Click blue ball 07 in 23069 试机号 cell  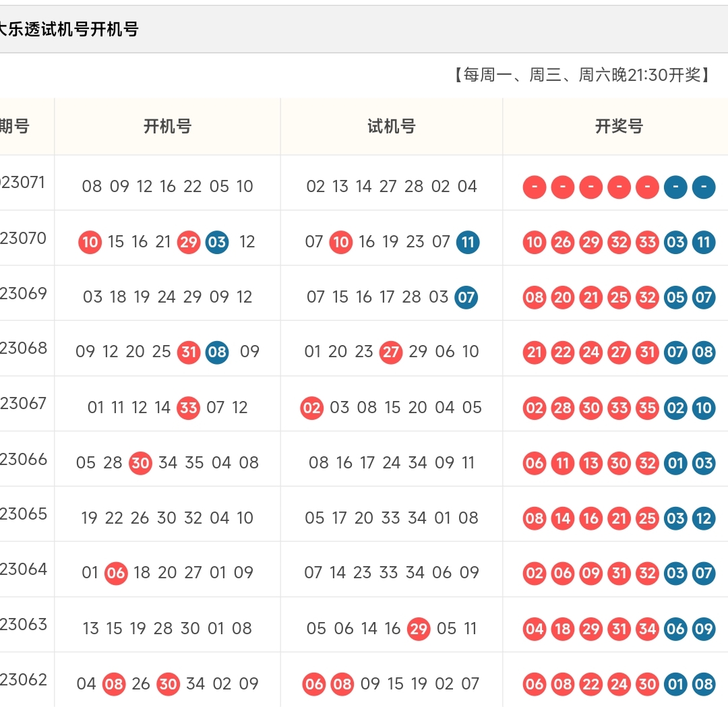pos(466,297)
